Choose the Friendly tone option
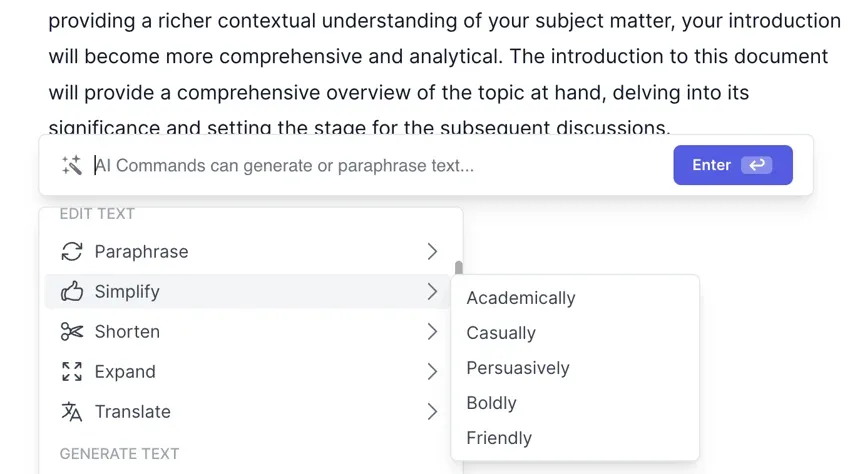 [x=499, y=438]
